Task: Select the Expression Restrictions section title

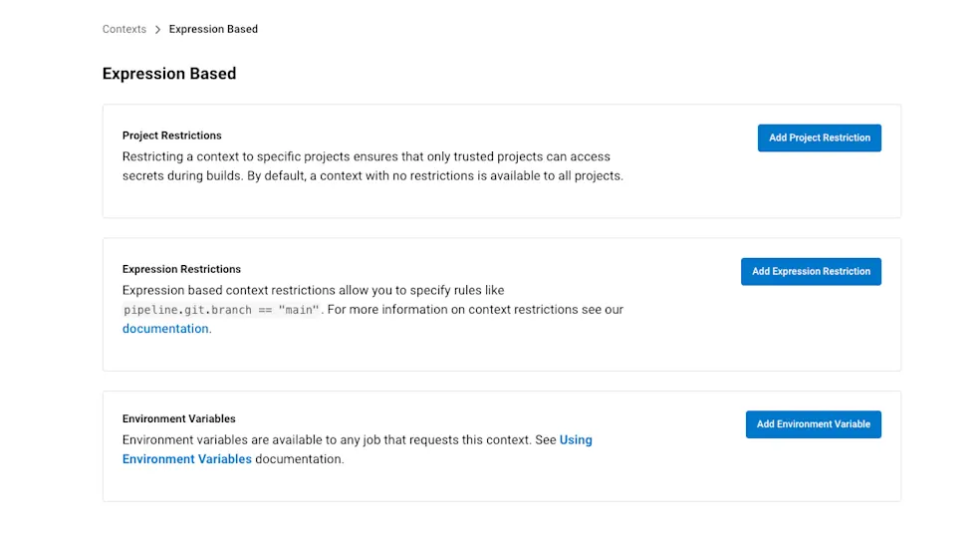Action: click(x=181, y=269)
